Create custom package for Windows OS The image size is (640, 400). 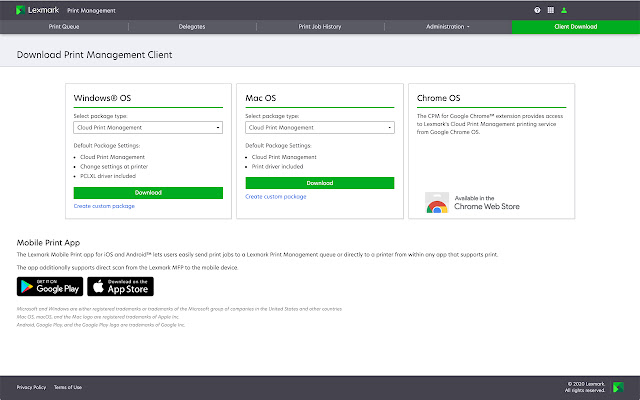point(104,206)
